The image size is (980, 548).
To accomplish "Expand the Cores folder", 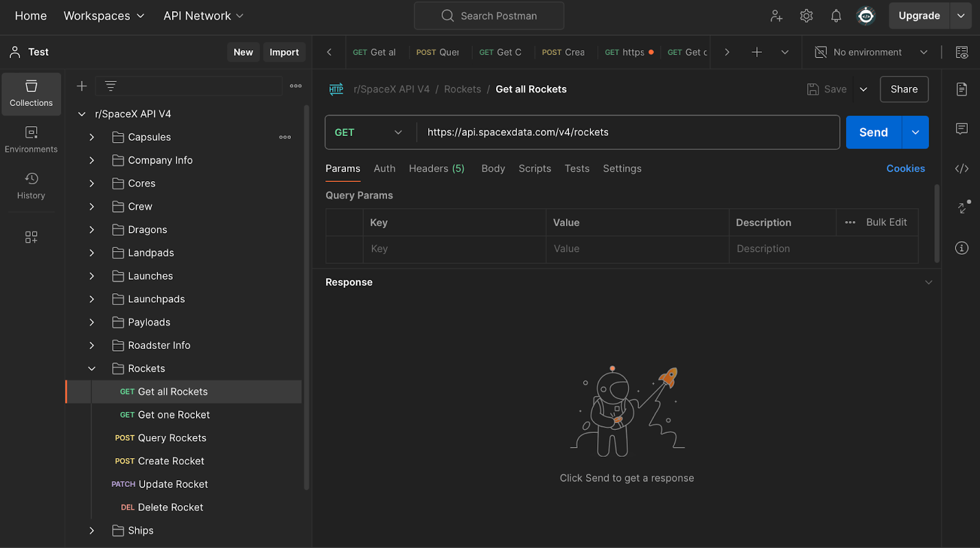I will [92, 184].
